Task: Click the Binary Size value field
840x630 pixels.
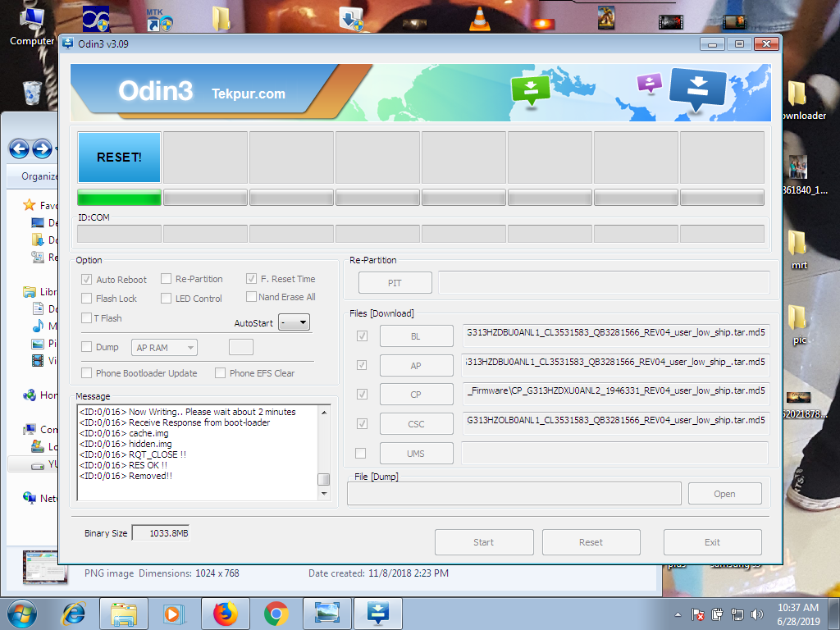Action: coord(161,533)
